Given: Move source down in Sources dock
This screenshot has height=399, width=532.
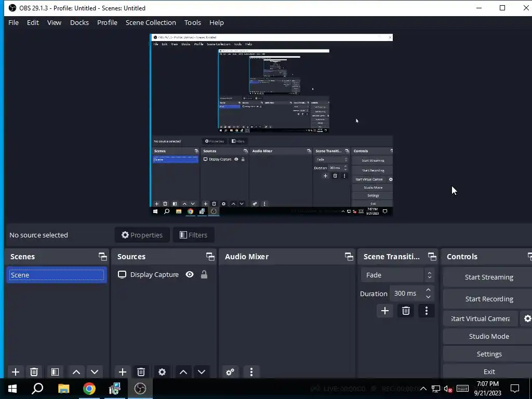Looking at the screenshot, I should [202, 372].
